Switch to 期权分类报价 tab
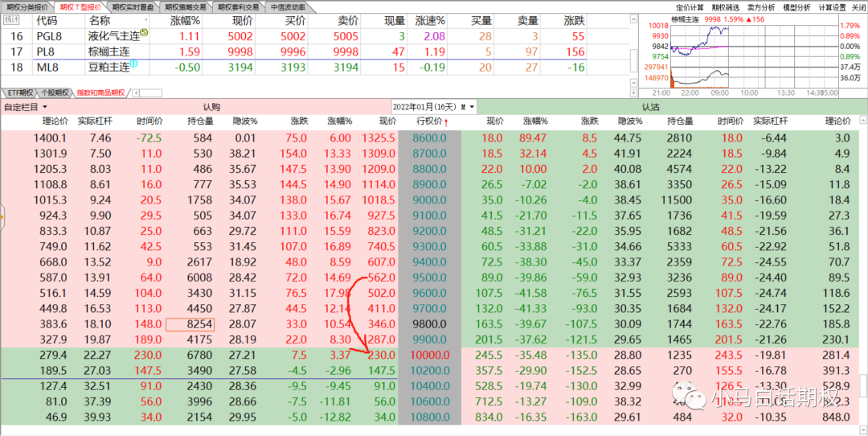 [27, 6]
